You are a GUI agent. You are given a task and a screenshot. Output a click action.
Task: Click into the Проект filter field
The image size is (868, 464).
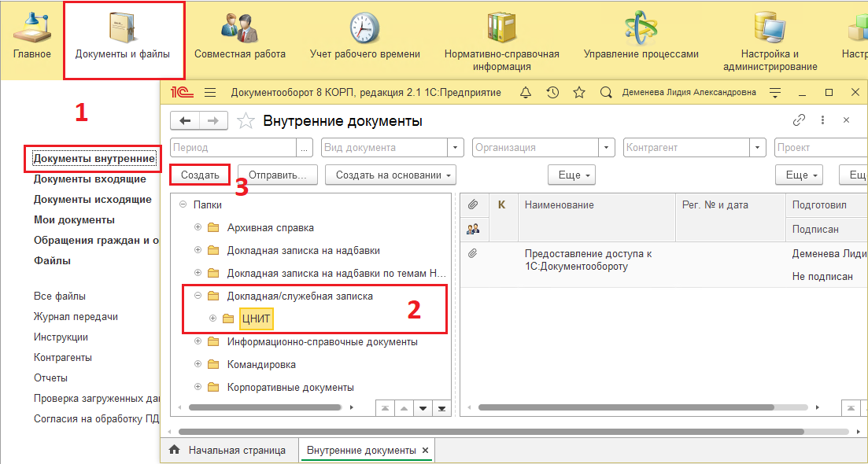click(x=821, y=148)
